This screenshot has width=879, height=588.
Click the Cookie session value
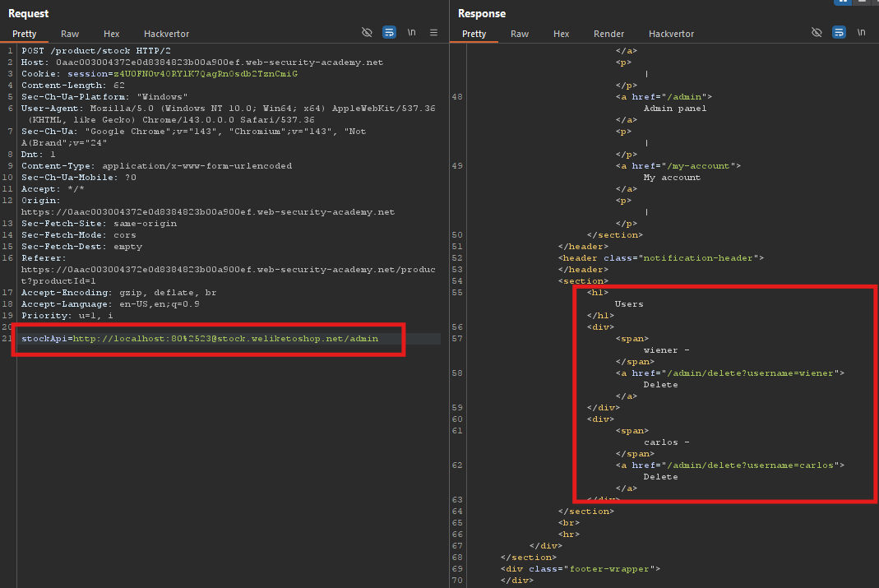coord(206,73)
